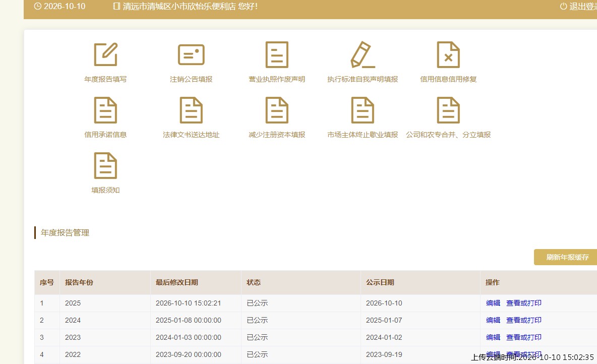597x364 pixels.
Task: Click 编辑 for the 2024 report
Action: [x=493, y=320]
